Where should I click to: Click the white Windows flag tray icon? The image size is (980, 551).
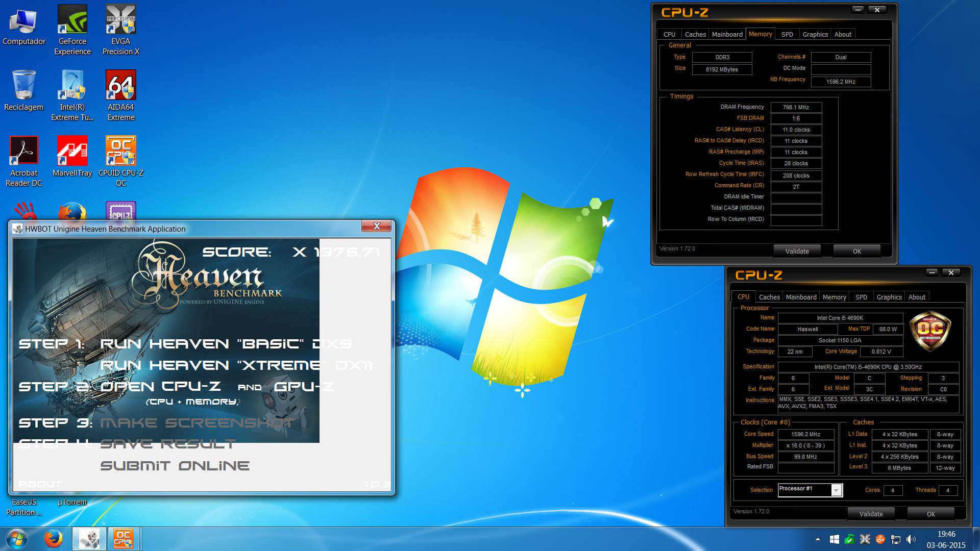pos(835,539)
